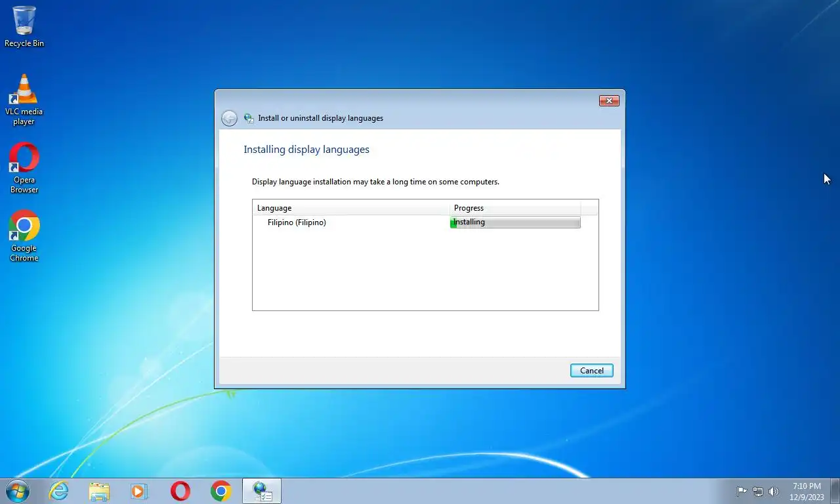Launch Internet Explorer from the taskbar
This screenshot has height=504, width=840.
pos(59,491)
